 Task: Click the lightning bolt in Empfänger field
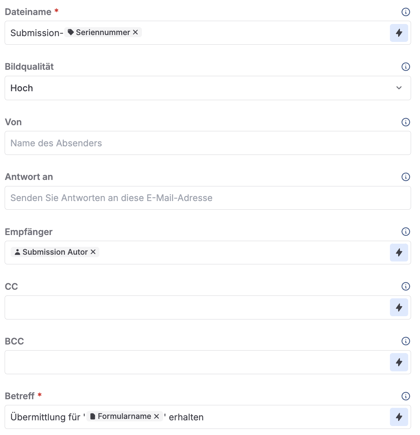coord(399,252)
